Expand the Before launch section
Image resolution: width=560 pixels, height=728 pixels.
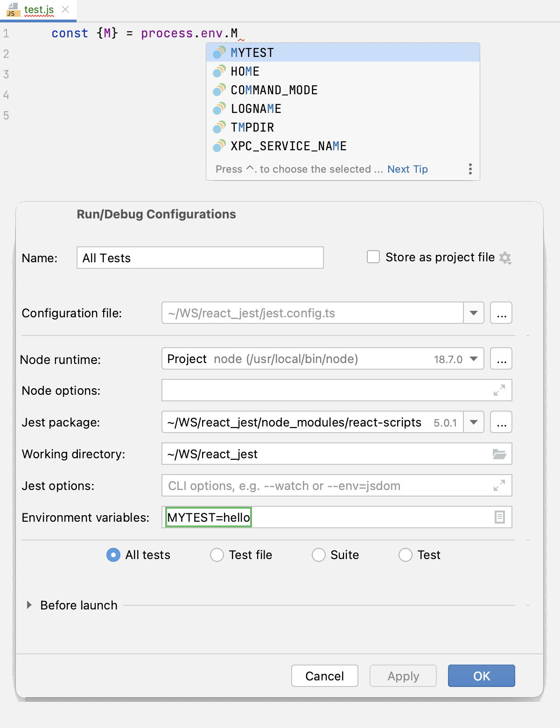(x=28, y=605)
